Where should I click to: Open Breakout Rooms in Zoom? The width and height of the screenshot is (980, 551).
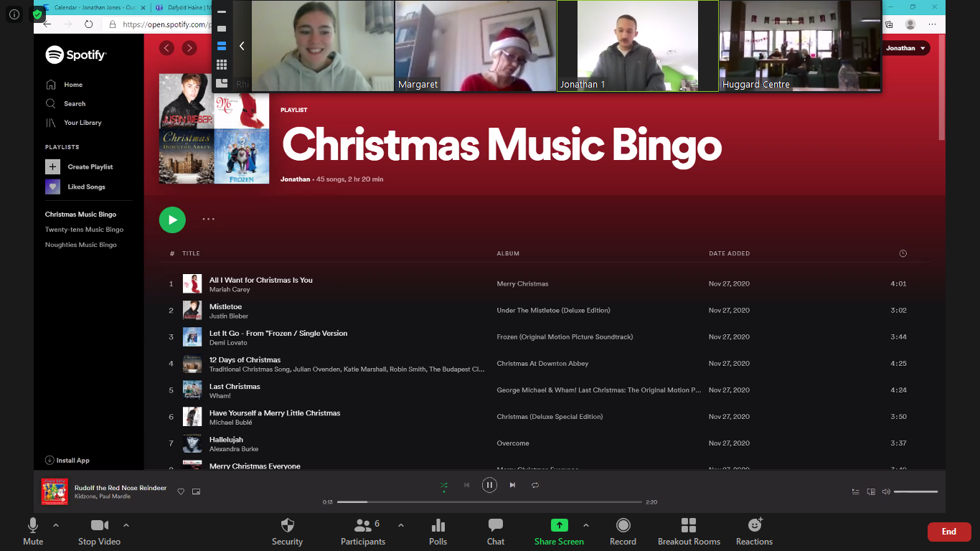click(689, 532)
